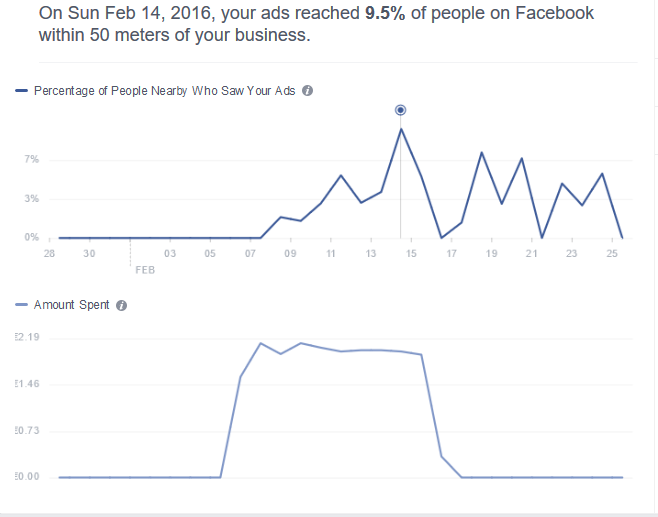The image size is (658, 517).
Task: Click the 25 date label on the x-axis
Action: click(612, 255)
